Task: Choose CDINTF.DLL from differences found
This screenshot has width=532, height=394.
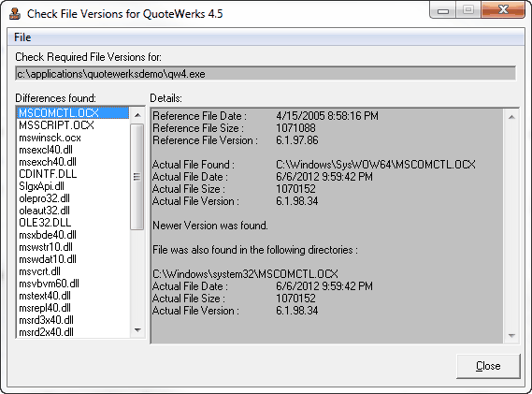Action: (x=48, y=174)
